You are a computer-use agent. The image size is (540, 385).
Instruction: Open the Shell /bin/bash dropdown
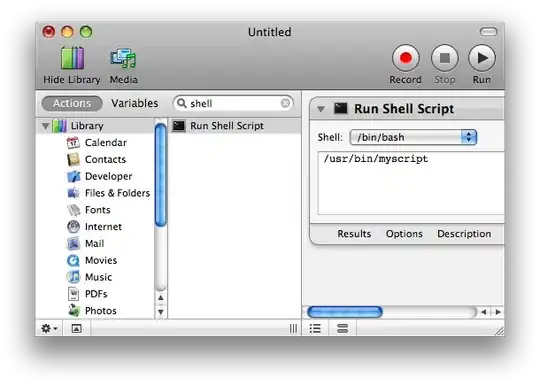click(413, 137)
